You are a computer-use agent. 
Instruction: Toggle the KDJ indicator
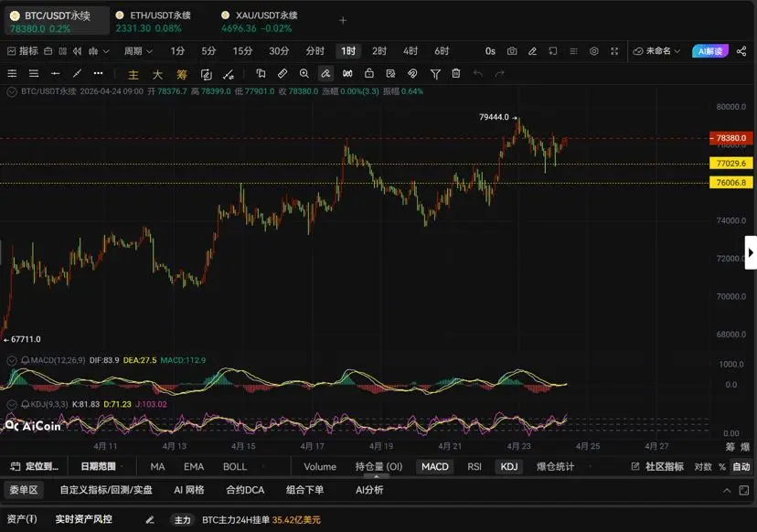(x=509, y=467)
